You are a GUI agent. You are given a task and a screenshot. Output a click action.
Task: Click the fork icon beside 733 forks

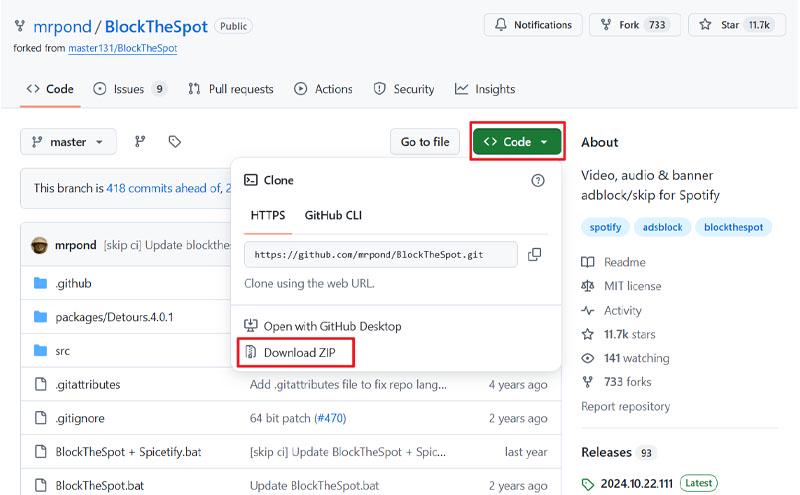point(588,382)
